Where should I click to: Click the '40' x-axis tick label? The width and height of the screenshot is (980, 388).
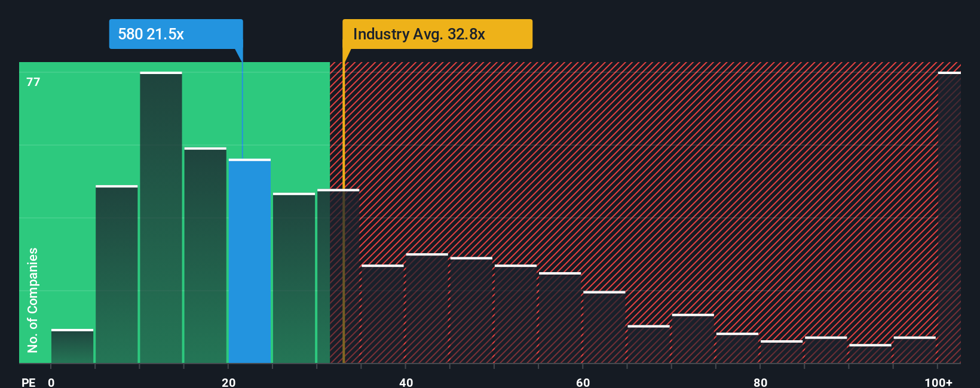(x=406, y=382)
